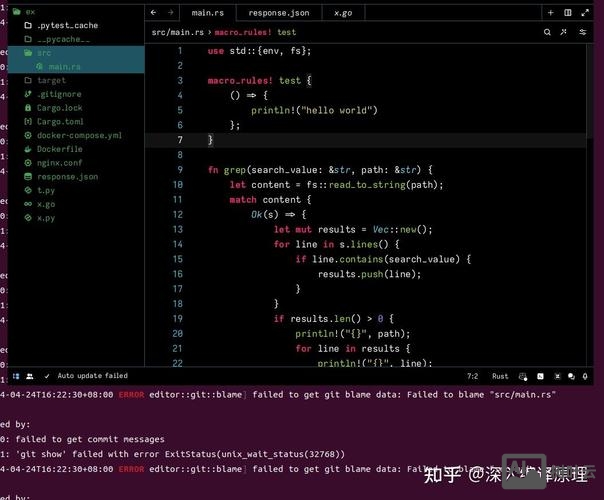Click the Auto update failed status message
This screenshot has width=604, height=500.
point(92,376)
